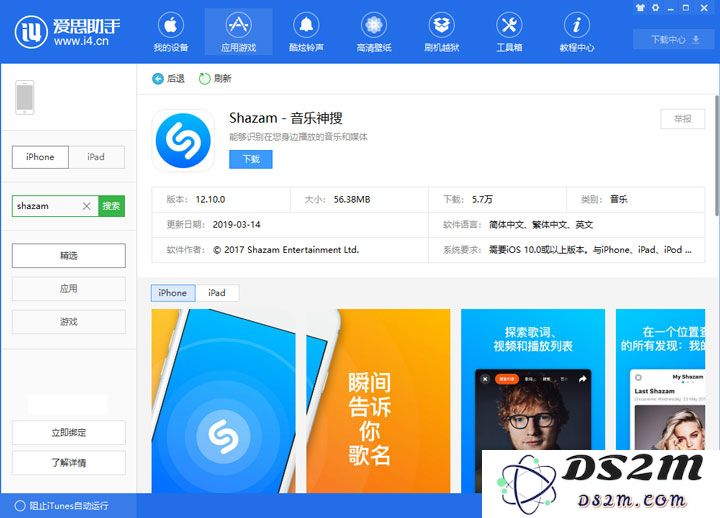Open the 应用游戏 (Apps & Games) section

(x=238, y=32)
